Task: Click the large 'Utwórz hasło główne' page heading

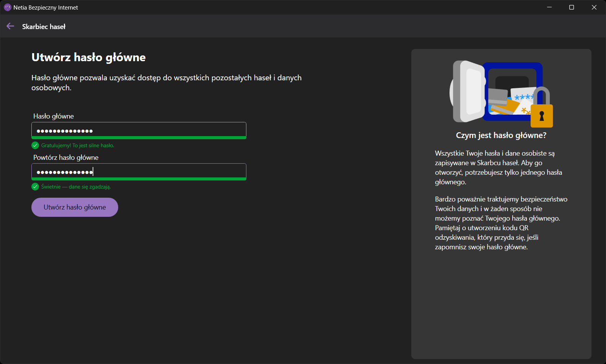Action: [88, 57]
